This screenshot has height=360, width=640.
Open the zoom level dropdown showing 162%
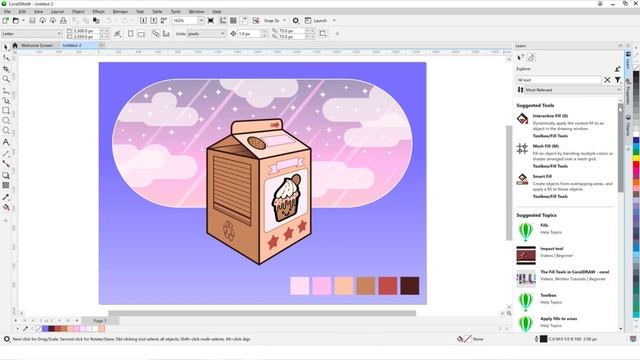(201, 20)
